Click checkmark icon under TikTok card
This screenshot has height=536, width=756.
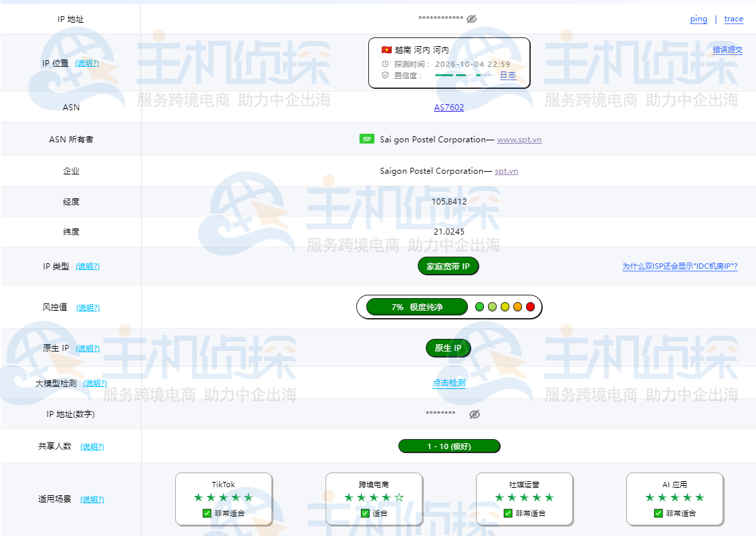[207, 513]
